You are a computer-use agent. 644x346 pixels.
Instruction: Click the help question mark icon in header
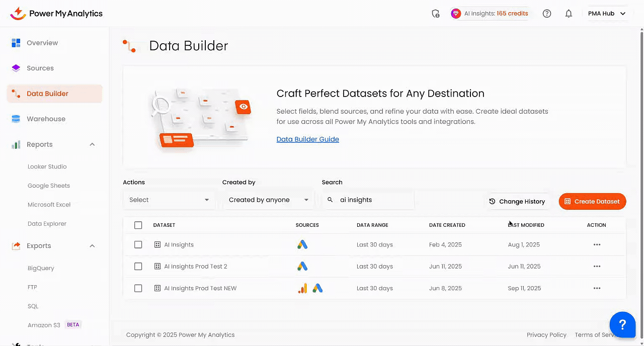pyautogui.click(x=547, y=14)
